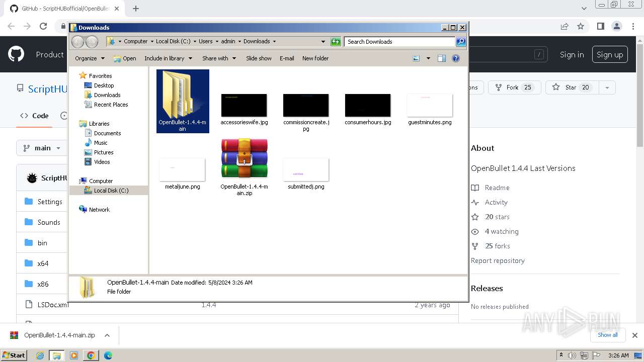Open Internet Explorer from the taskbar
Viewport: 644px width, 362px height.
(x=40, y=355)
